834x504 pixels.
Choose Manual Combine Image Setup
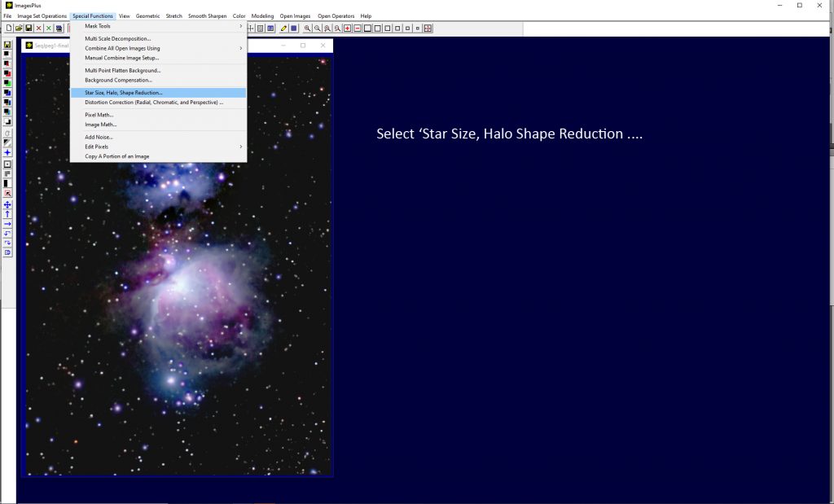159,58
